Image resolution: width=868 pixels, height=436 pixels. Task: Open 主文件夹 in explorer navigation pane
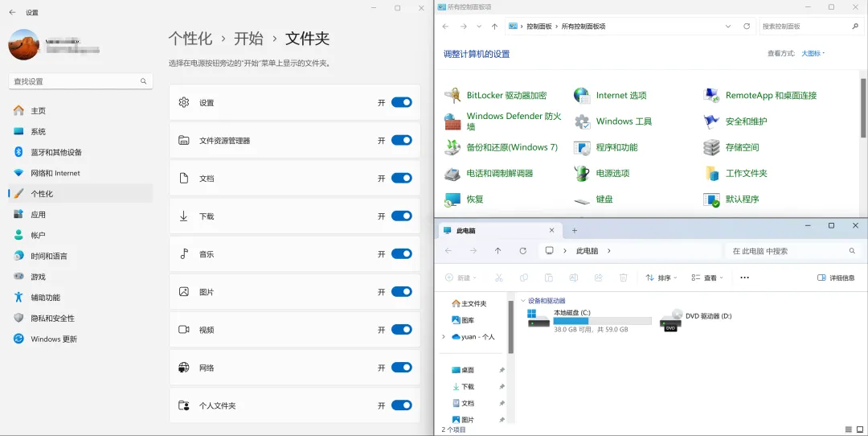point(469,303)
